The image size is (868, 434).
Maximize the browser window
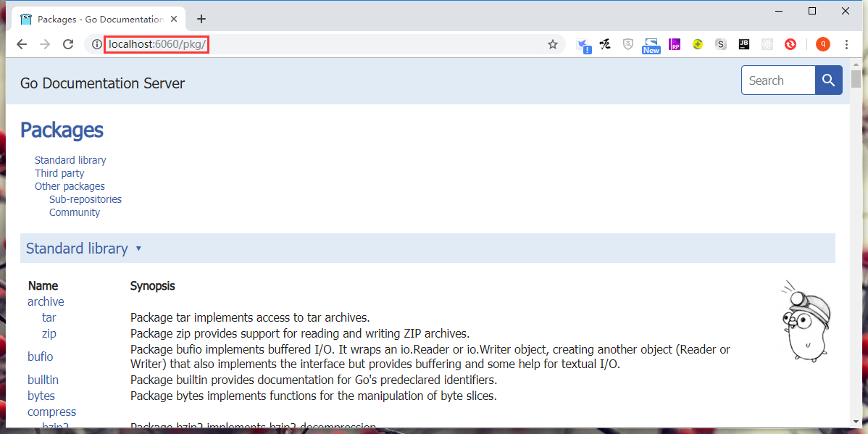[812, 11]
